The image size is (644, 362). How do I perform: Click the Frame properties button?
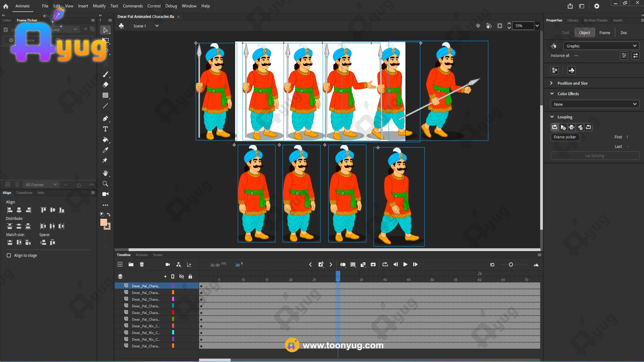pyautogui.click(x=604, y=33)
